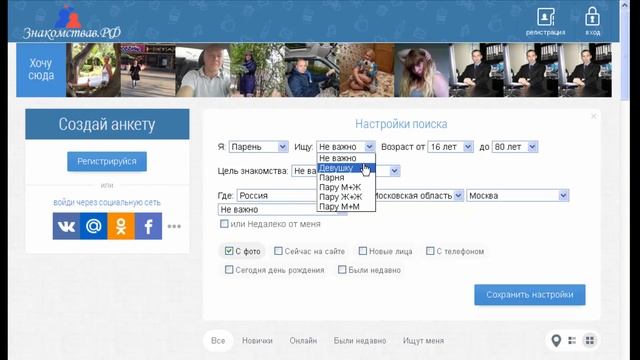
Task: Sign in with VK icon
Action: click(x=66, y=226)
